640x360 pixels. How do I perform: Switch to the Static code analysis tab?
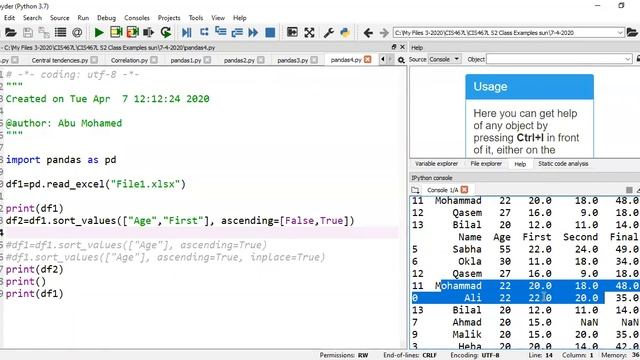(563, 164)
